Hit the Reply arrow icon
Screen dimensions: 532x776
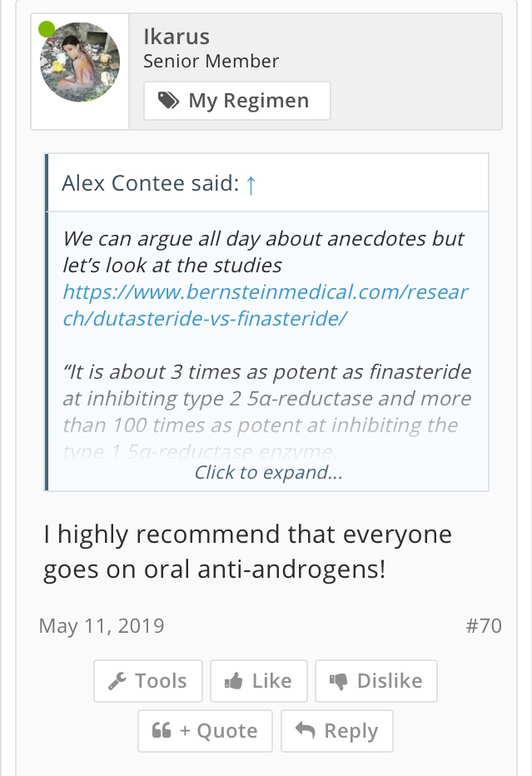(x=306, y=731)
